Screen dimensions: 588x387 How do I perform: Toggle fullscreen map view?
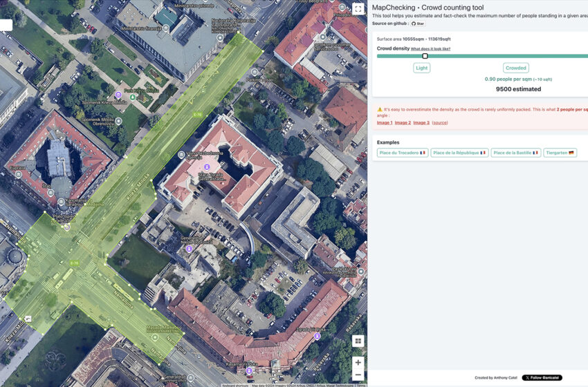[x=358, y=9]
